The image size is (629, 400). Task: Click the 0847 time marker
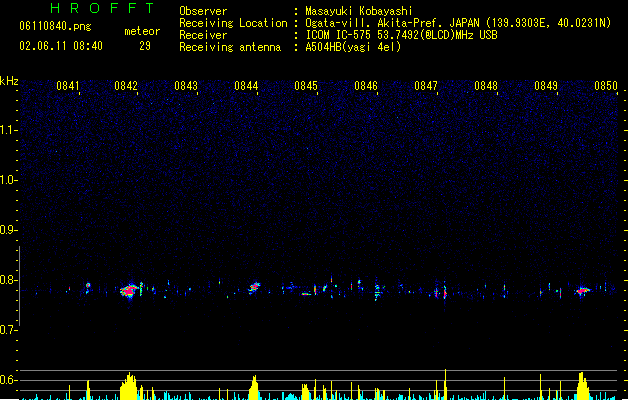click(426, 86)
